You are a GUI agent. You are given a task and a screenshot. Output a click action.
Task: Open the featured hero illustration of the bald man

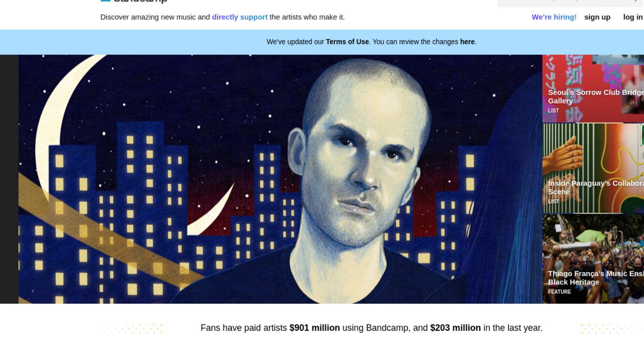click(280, 179)
